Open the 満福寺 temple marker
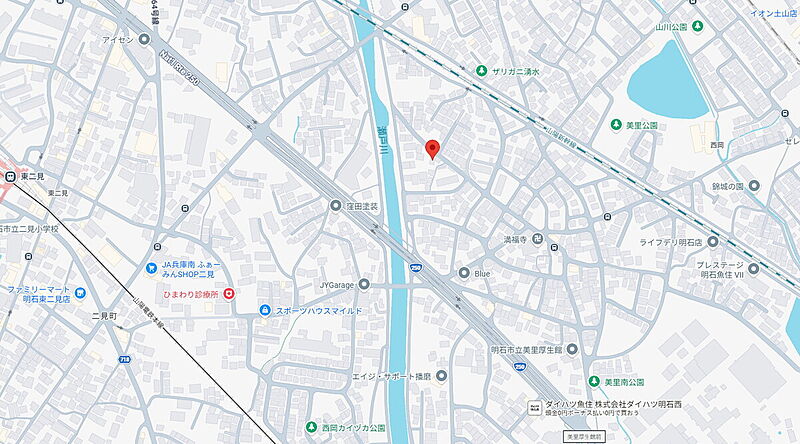This screenshot has height=444, width=800. pos(537,239)
